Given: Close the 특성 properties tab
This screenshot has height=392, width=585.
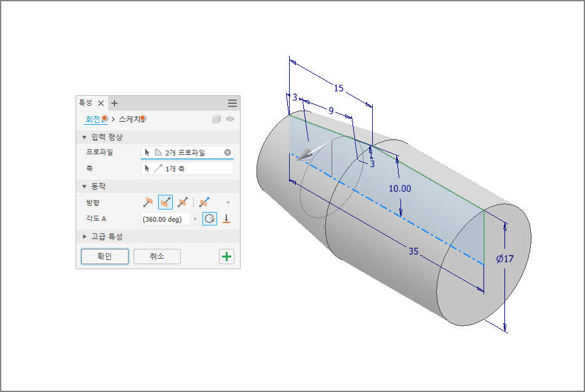Looking at the screenshot, I should click(x=101, y=103).
